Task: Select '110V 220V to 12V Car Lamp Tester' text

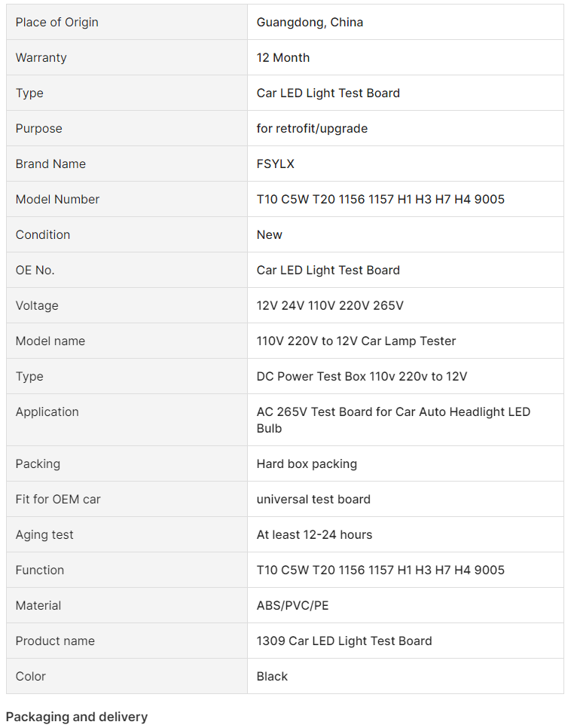Action: [x=356, y=341]
